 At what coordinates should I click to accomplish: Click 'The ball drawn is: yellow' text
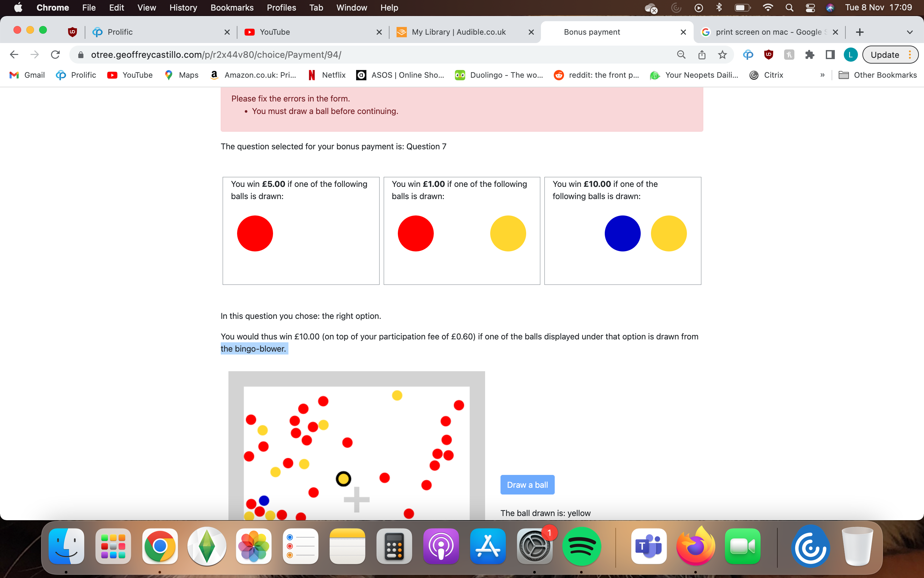(x=546, y=513)
